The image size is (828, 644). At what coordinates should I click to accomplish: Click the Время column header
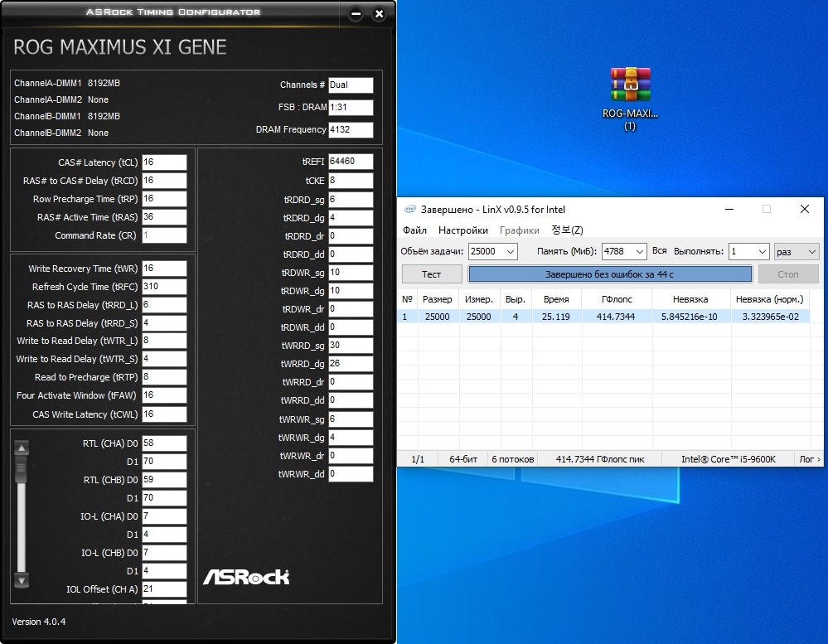pyautogui.click(x=556, y=299)
